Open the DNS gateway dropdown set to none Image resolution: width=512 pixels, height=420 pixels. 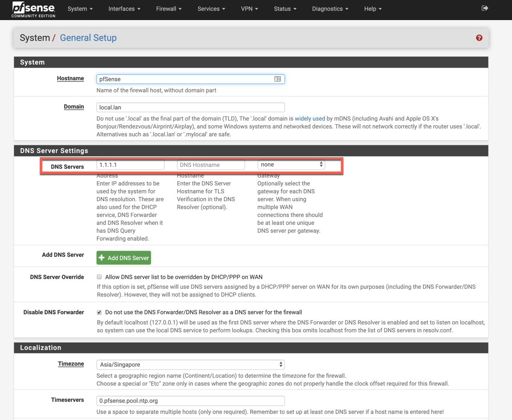tap(291, 165)
